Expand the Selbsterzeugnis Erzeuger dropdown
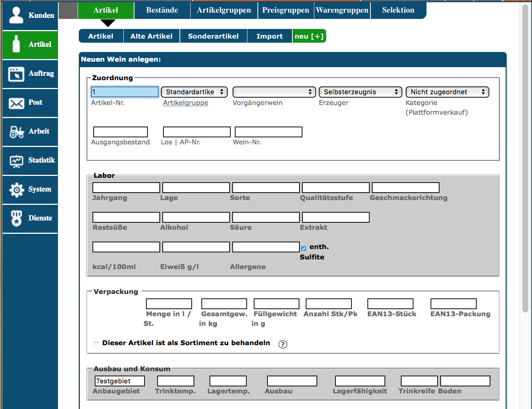This screenshot has height=409, width=532. tap(360, 92)
